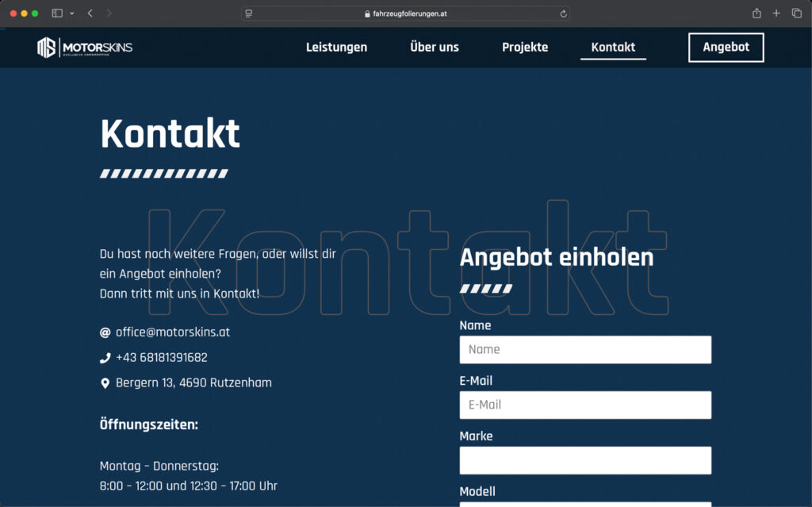Navigate to Leistungen
Viewport: 812px width, 507px height.
tap(336, 47)
